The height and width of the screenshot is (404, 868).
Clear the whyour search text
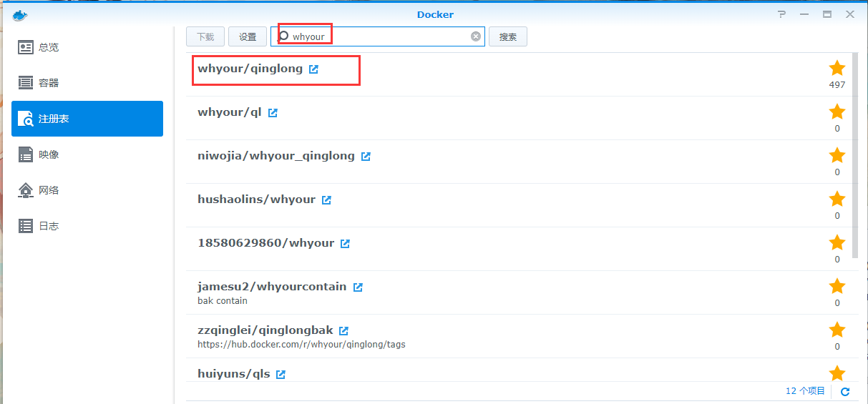tap(476, 36)
